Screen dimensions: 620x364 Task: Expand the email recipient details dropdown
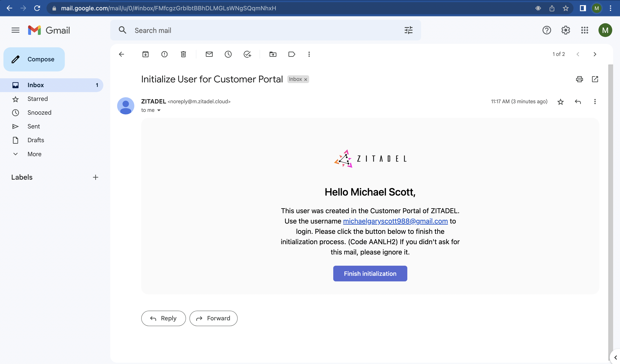pyautogui.click(x=159, y=110)
